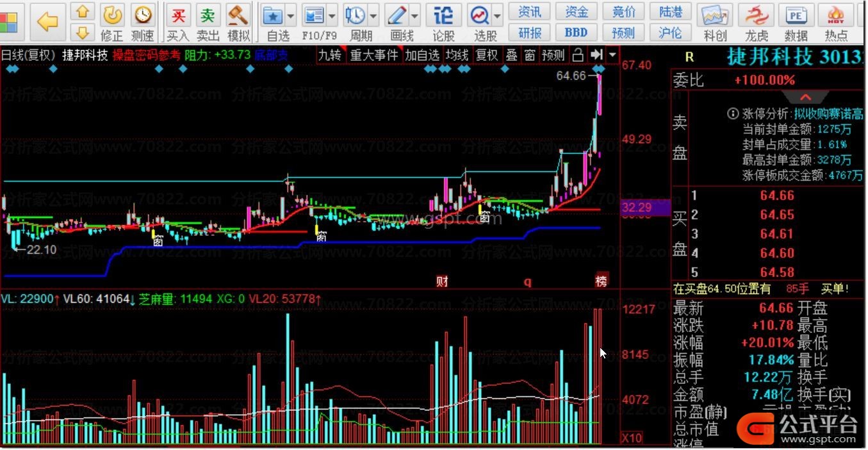Screen dimensions: 868x450
Task: Open the 沪伦 button
Action: 671,32
